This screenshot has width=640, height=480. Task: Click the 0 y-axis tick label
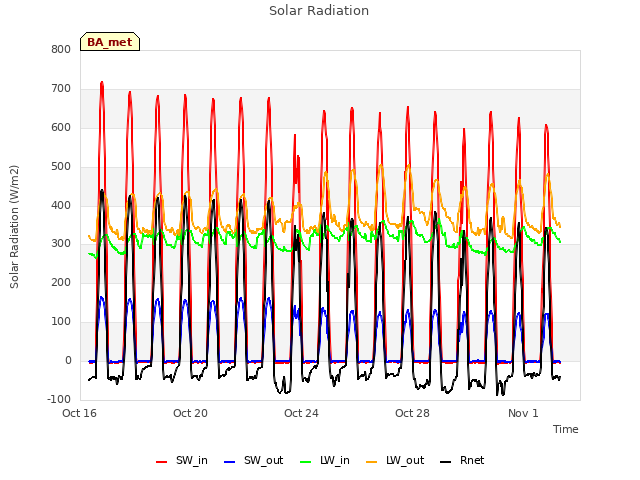coord(68,361)
